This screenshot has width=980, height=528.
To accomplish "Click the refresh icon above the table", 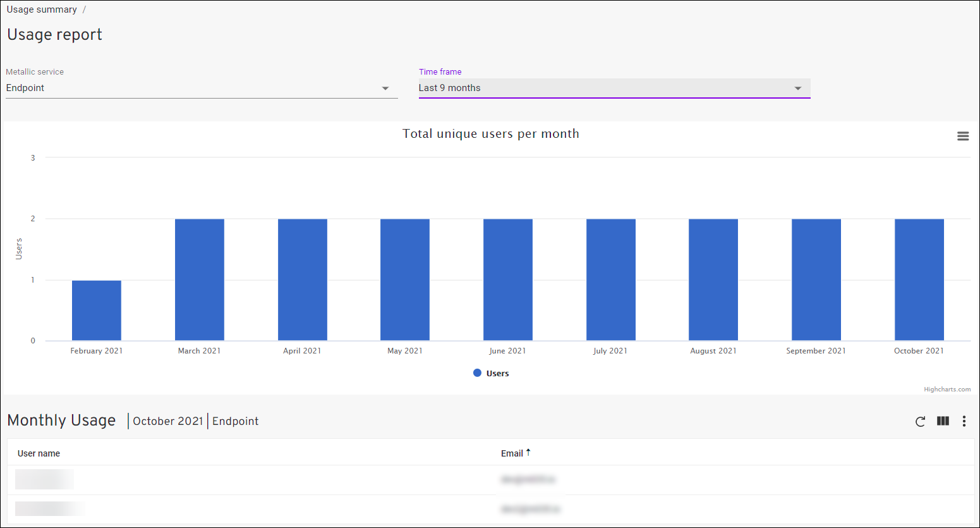I will pos(921,421).
